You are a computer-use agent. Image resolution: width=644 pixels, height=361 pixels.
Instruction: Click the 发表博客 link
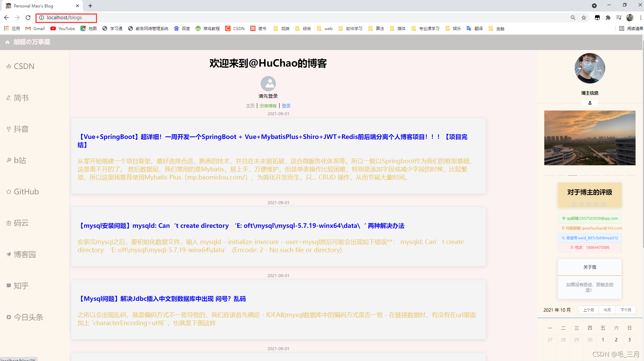point(268,106)
